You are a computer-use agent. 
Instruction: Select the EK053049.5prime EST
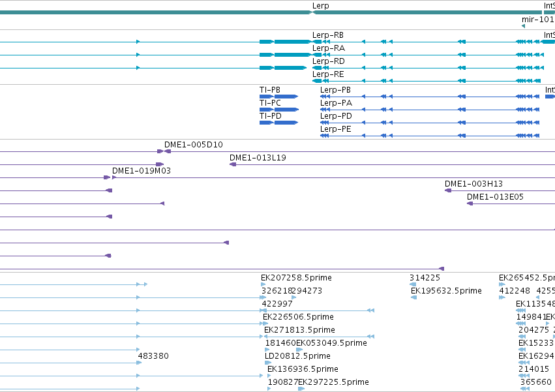pos(331,343)
